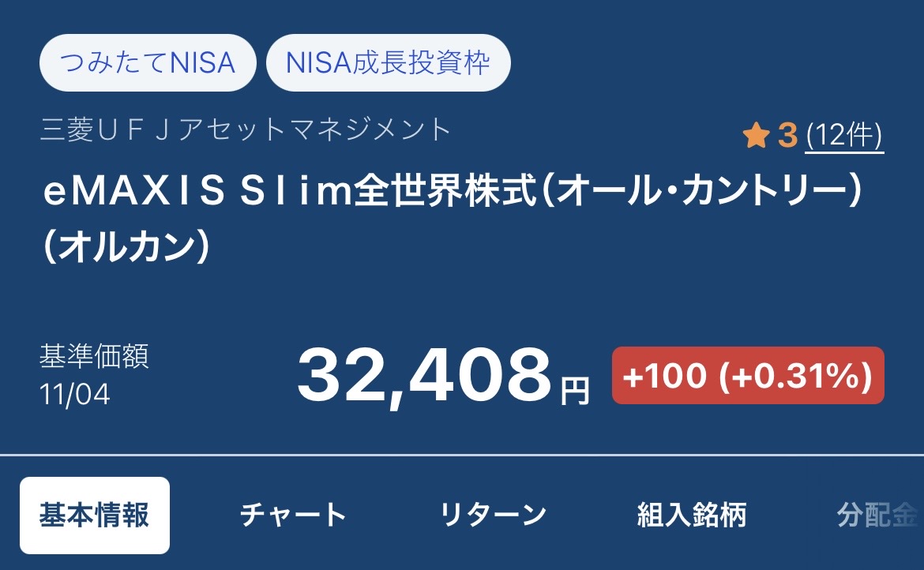
Task: Select the つみたてNISA tag
Action: 148,62
